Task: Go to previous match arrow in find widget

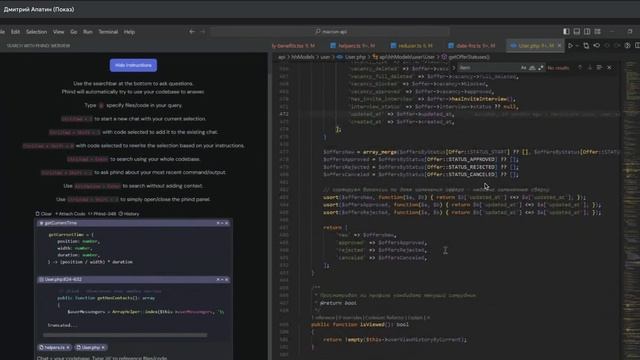Action: pyautogui.click(x=580, y=67)
